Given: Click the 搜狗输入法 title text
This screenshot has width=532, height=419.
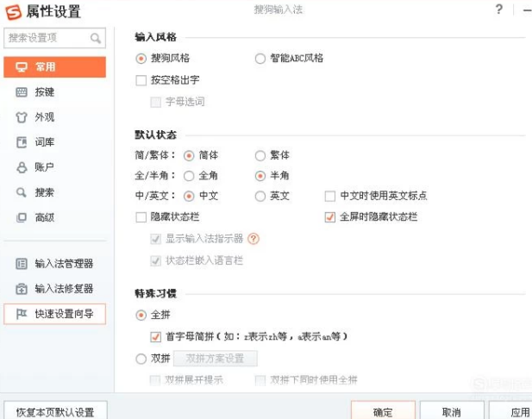Looking at the screenshot, I should coord(279,9).
